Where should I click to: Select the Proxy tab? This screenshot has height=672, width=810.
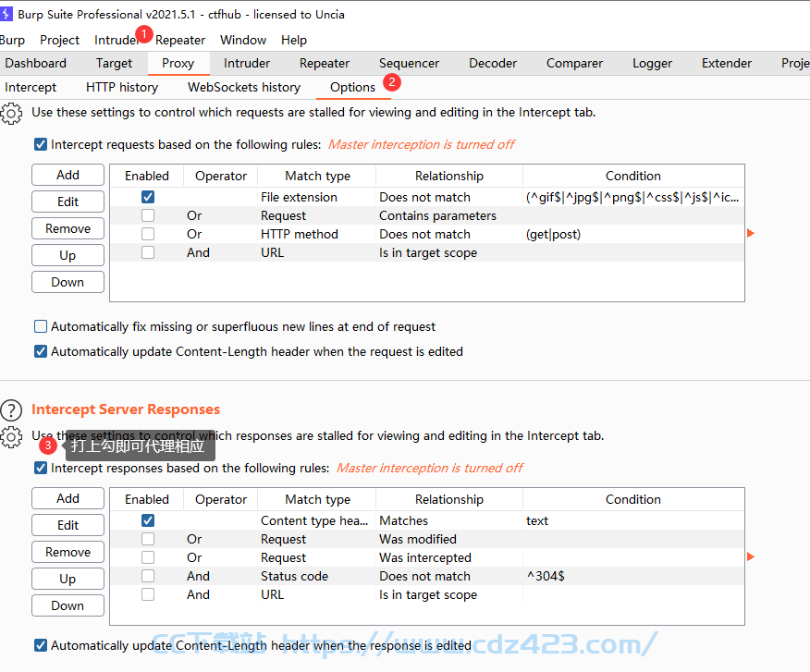coord(178,63)
